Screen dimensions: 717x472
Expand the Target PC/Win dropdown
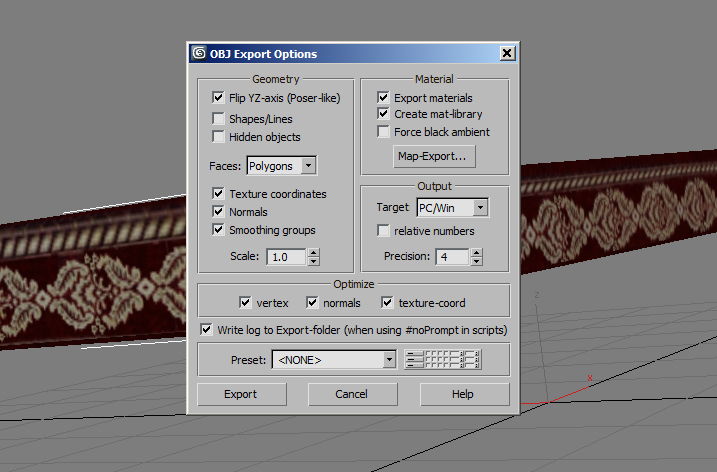point(453,208)
